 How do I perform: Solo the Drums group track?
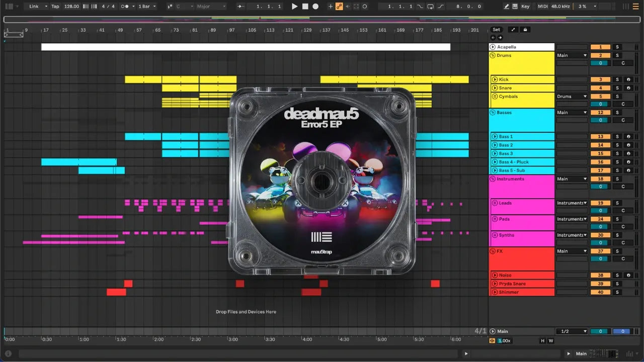pyautogui.click(x=617, y=55)
